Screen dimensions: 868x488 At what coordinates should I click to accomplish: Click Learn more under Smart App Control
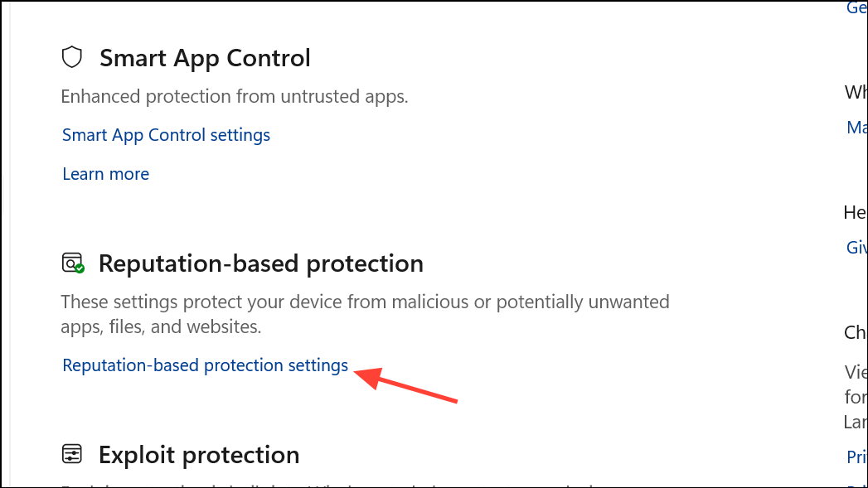point(105,174)
